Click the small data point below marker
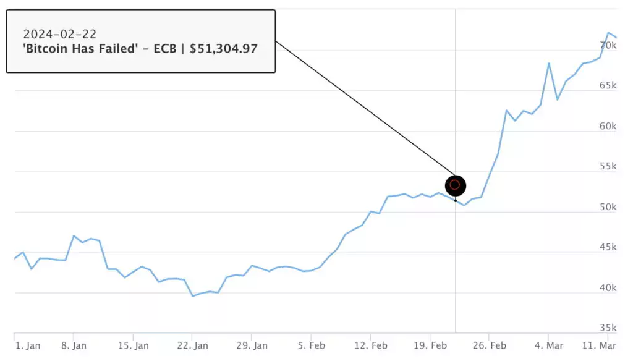The image size is (633, 364). [456, 201]
